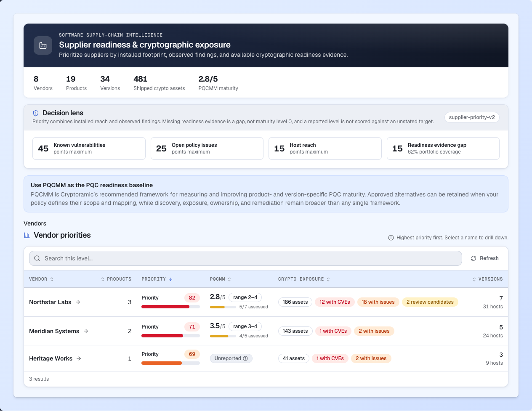The image size is (532, 411).
Task: Click the help icon in Unreported badge
Action: [x=245, y=358]
